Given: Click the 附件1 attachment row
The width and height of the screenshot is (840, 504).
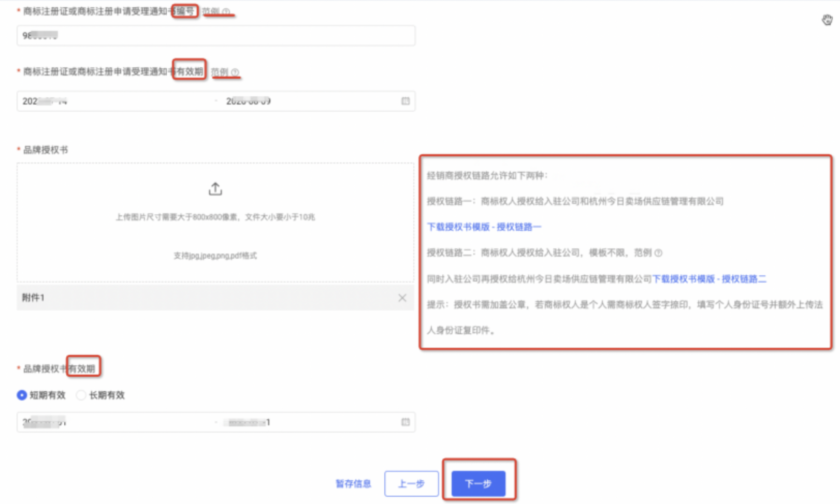Looking at the screenshot, I should tap(215, 298).
